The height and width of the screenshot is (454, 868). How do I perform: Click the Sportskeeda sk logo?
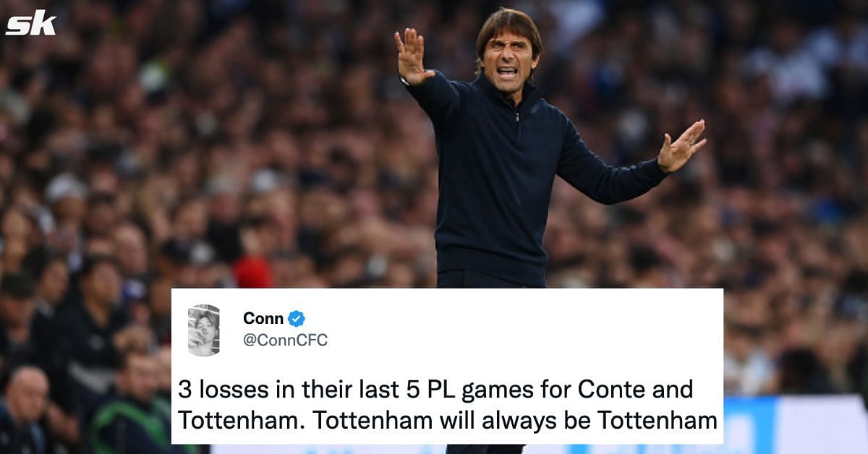[x=31, y=23]
